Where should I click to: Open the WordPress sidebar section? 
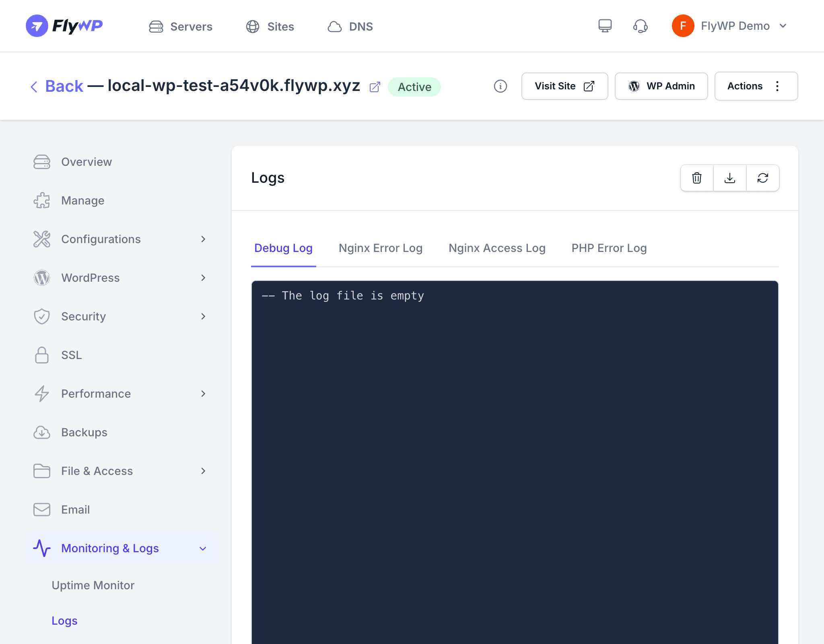(122, 278)
